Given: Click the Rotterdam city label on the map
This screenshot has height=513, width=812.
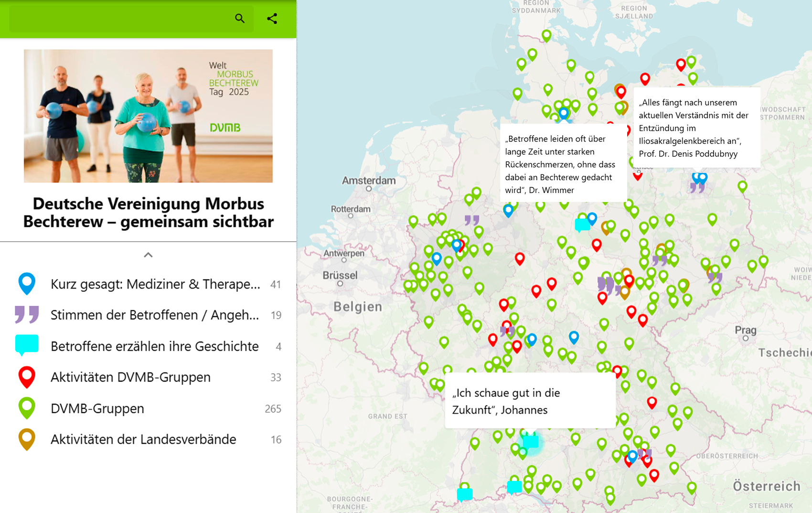Looking at the screenshot, I should click(351, 209).
